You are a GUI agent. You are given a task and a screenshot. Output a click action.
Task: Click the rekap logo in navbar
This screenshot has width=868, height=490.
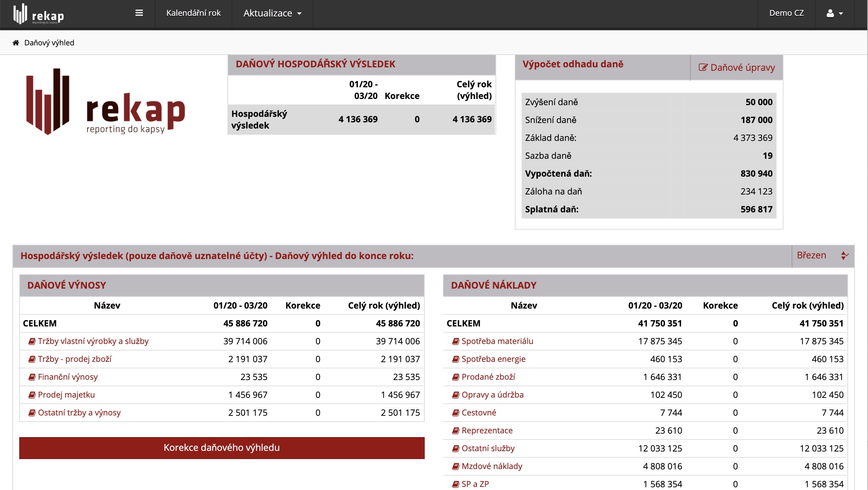tap(38, 14)
